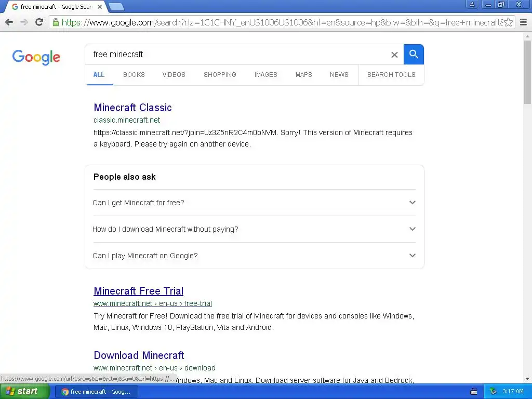Switch to the BOOKS tab
Screen dimensions: 532x399
[134, 75]
